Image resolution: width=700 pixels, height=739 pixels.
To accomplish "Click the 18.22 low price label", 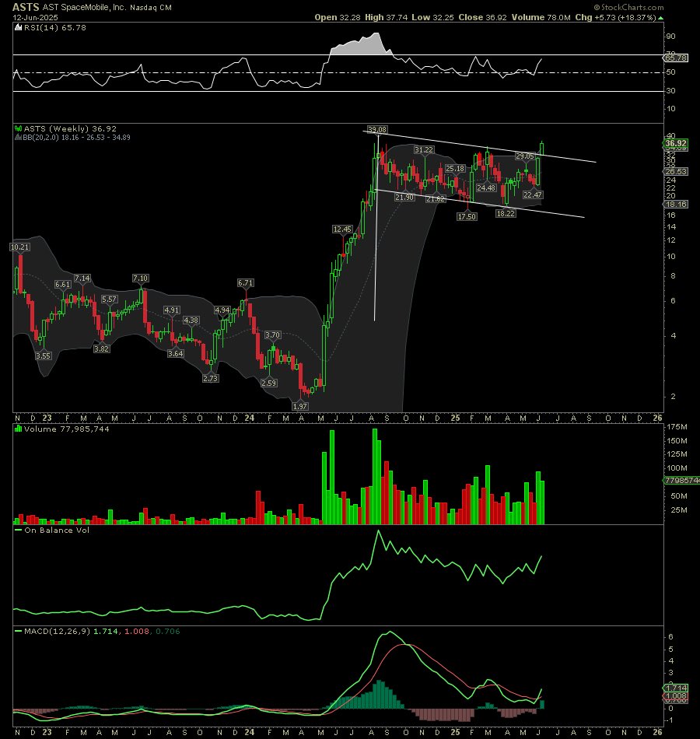I will (506, 213).
